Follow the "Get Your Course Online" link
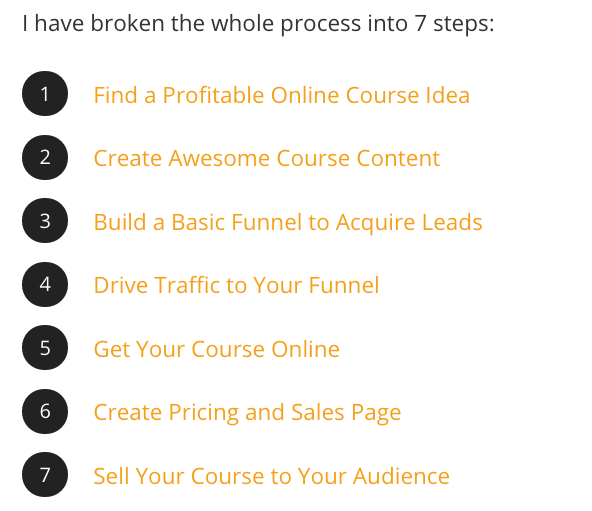Image resolution: width=592 pixels, height=511 pixels. click(x=217, y=349)
